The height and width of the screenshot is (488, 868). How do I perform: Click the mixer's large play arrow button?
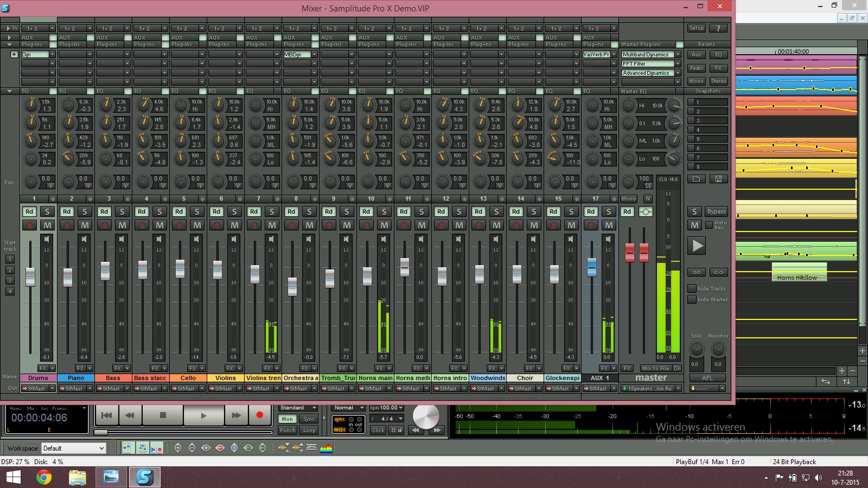[x=697, y=246]
